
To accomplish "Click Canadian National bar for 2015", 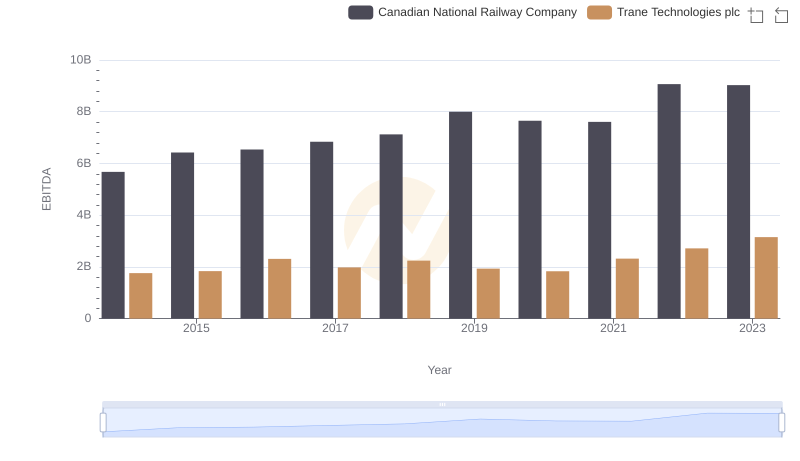I will pos(183,235).
